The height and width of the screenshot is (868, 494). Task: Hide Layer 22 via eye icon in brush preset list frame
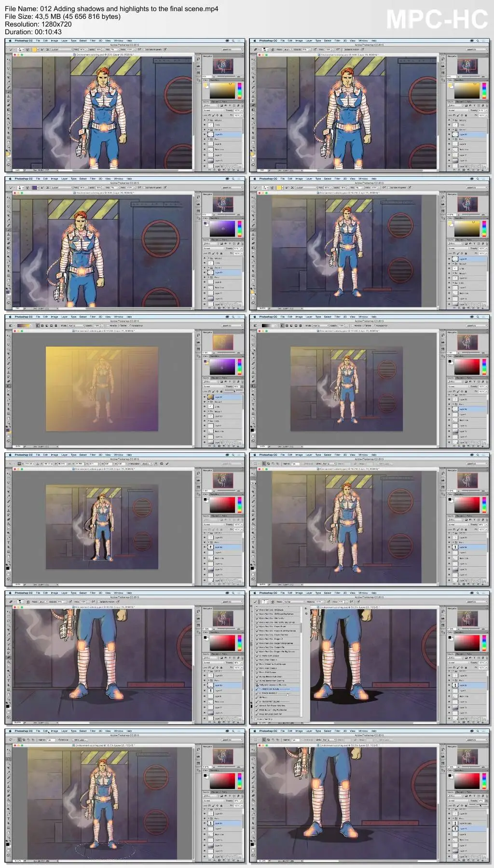click(x=449, y=685)
